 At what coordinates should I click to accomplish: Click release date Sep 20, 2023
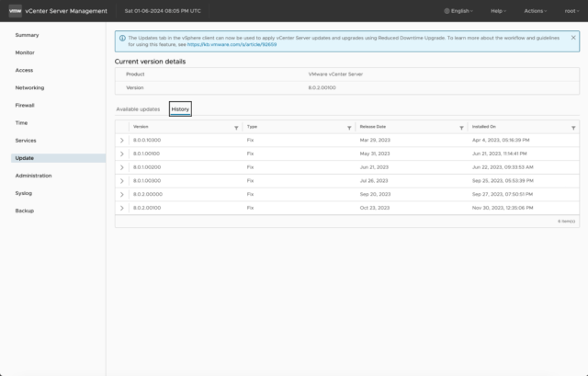pyautogui.click(x=375, y=194)
